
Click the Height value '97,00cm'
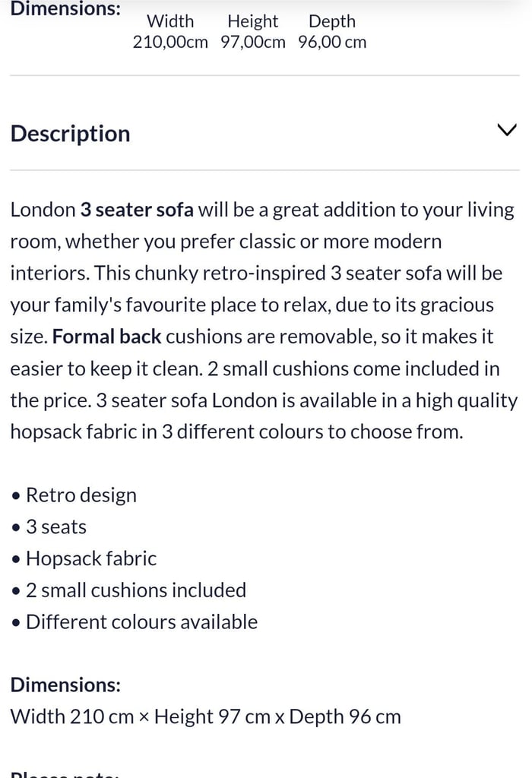(253, 42)
